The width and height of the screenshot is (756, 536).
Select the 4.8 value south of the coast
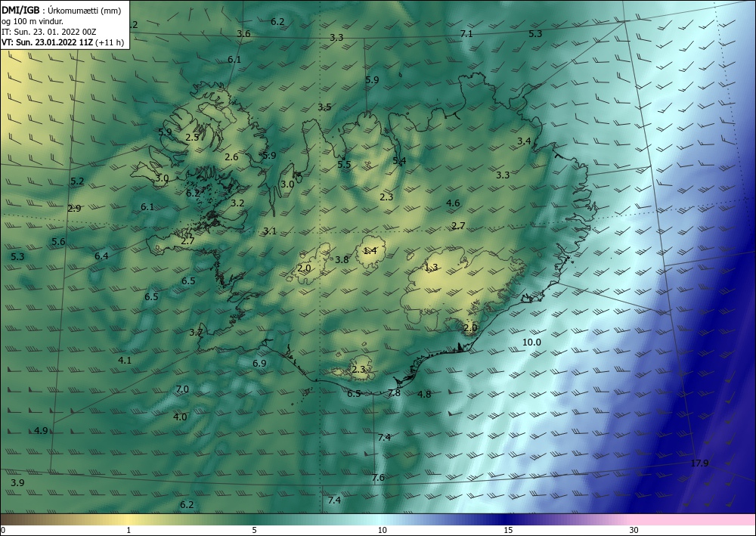click(x=424, y=395)
